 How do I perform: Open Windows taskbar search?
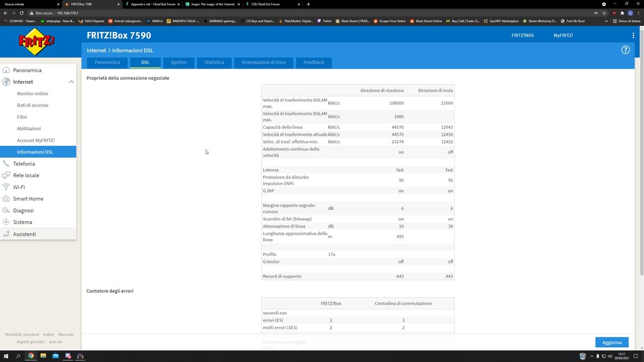coord(18,356)
